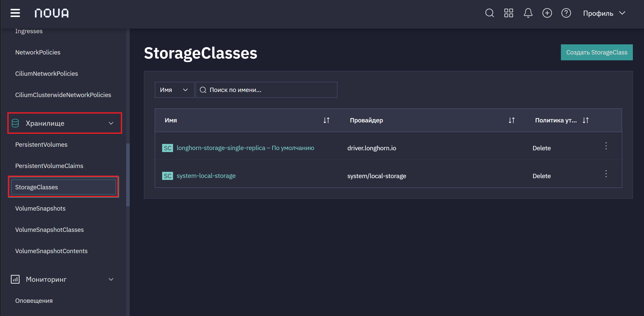This screenshot has height=316, width=644.
Task: Click the magnifier icon in search field
Action: pos(203,90)
